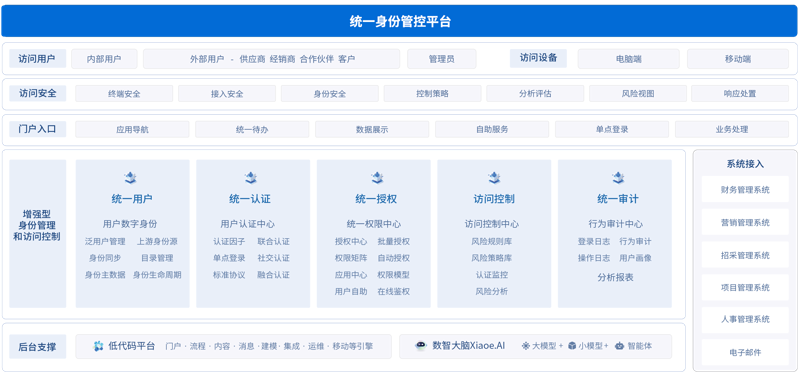The width and height of the screenshot is (800, 373).
Task: Click 身份生命周期 text
Action: pos(157,274)
